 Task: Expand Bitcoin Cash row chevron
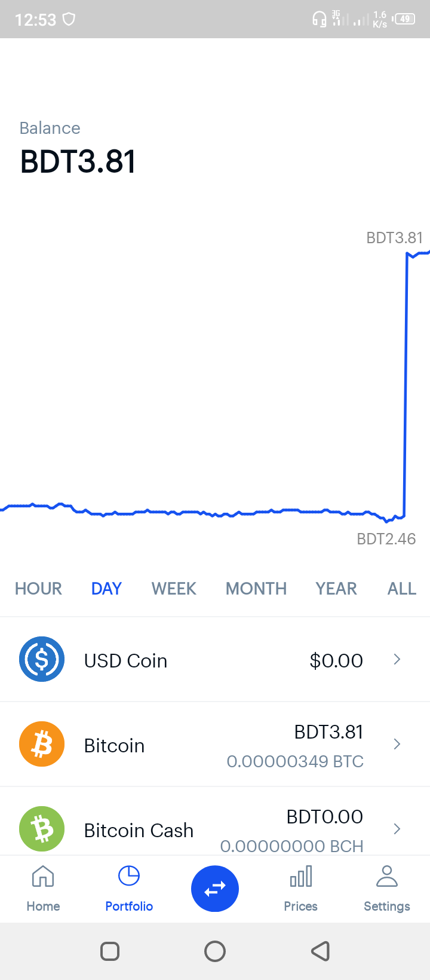point(397,829)
